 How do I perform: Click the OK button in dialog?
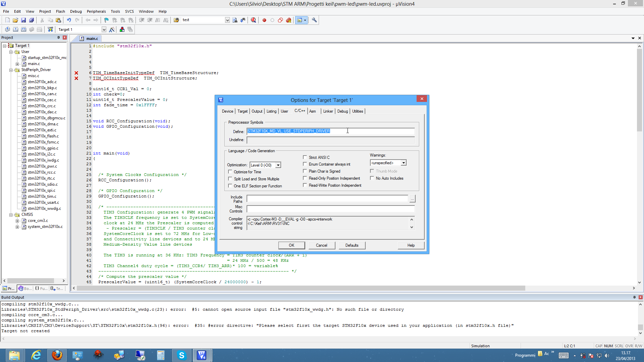point(291,245)
